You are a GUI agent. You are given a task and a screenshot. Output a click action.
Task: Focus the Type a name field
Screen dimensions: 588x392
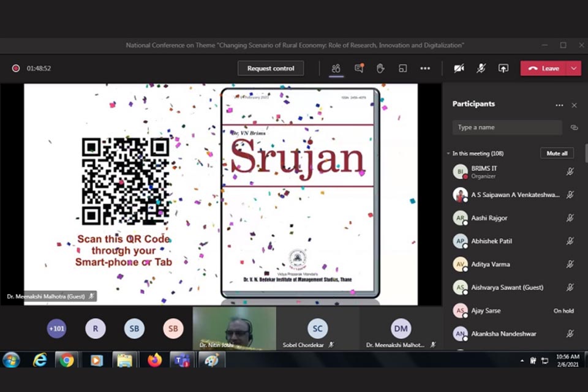coord(507,127)
